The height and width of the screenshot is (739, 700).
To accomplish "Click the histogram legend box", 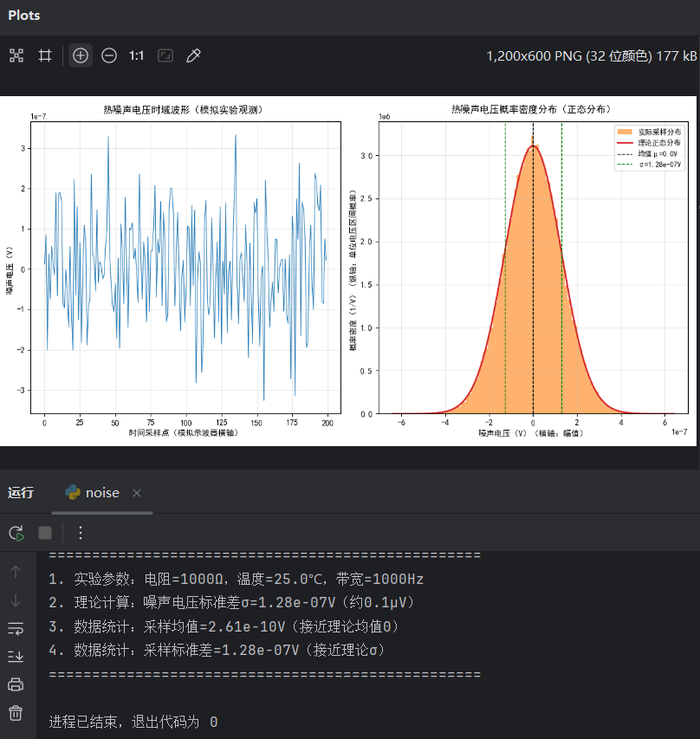I will [x=650, y=148].
